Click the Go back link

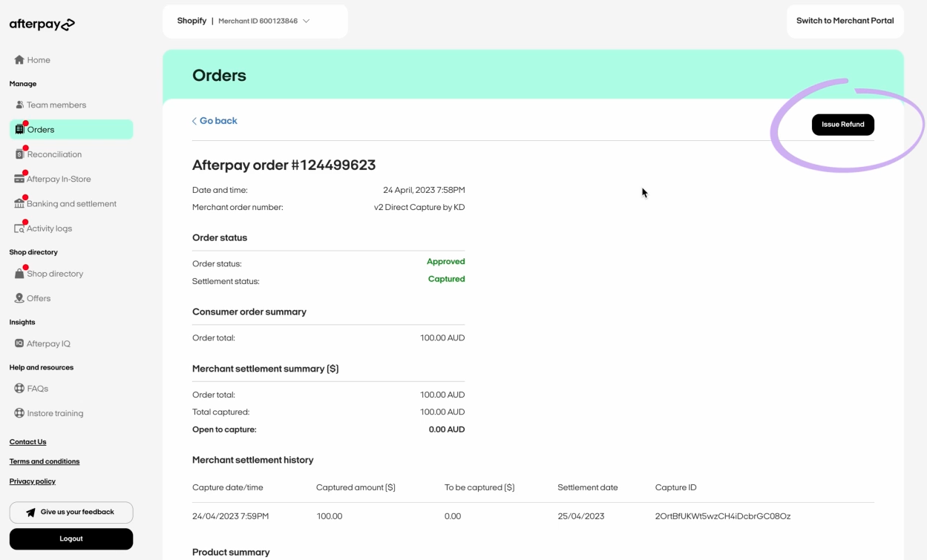[215, 121]
